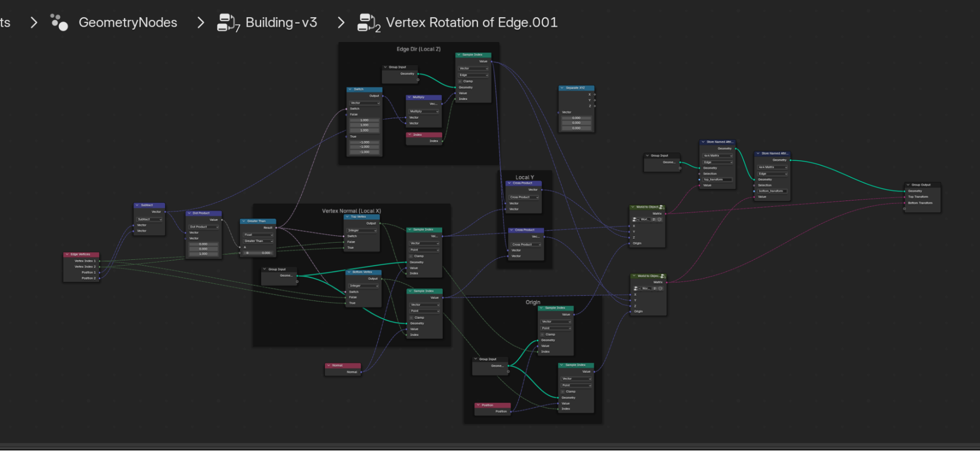
Task: Open the Greater Than operation dropdown
Action: pyautogui.click(x=258, y=241)
